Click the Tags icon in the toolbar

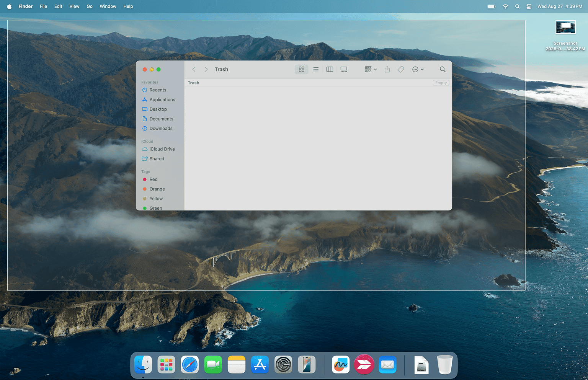coord(400,69)
